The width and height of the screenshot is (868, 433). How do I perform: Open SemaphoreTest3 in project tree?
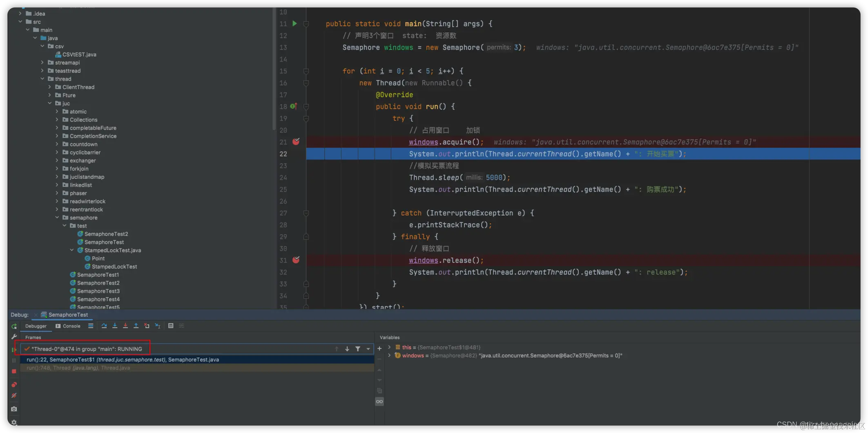click(x=95, y=291)
